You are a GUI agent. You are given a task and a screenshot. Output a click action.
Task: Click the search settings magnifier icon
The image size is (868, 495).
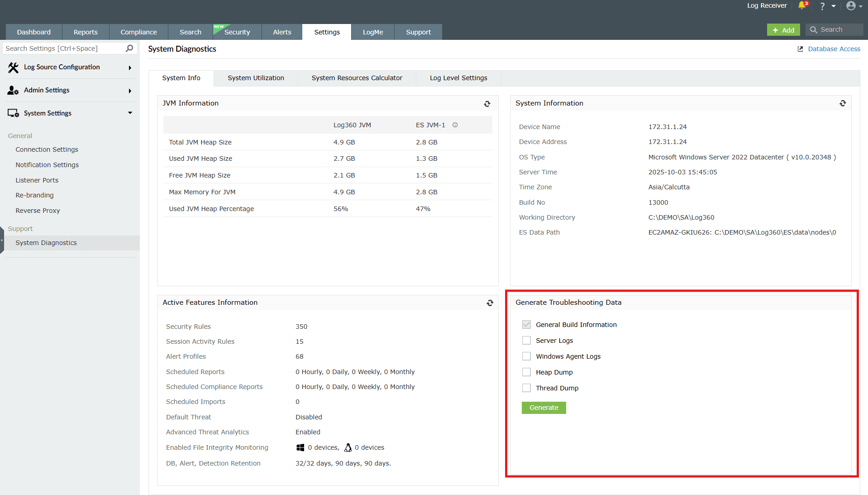point(129,48)
